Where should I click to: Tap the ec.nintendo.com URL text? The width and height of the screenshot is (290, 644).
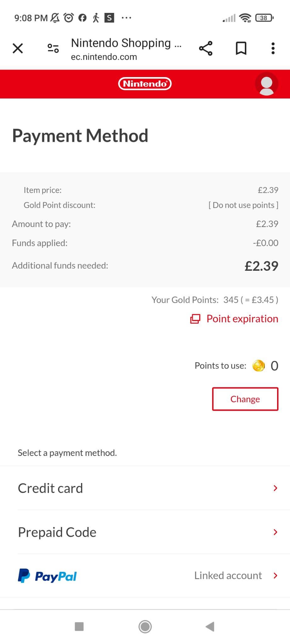[x=104, y=57]
